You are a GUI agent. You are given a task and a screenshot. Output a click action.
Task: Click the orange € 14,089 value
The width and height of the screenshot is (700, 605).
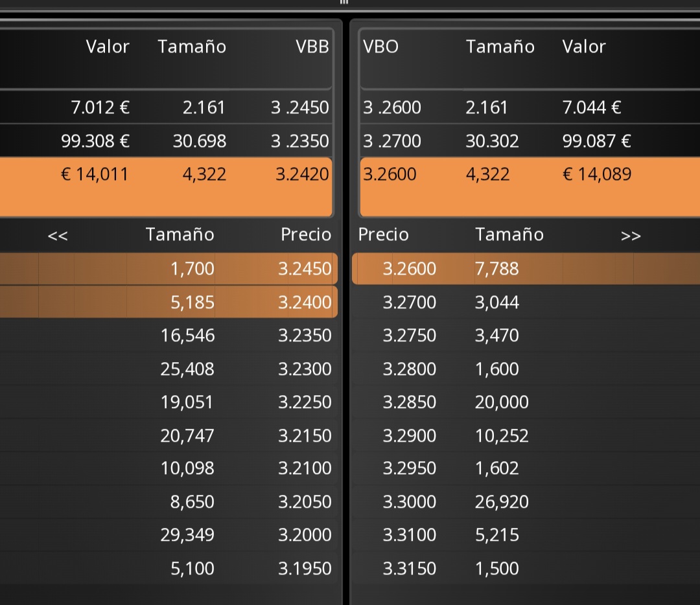(596, 174)
